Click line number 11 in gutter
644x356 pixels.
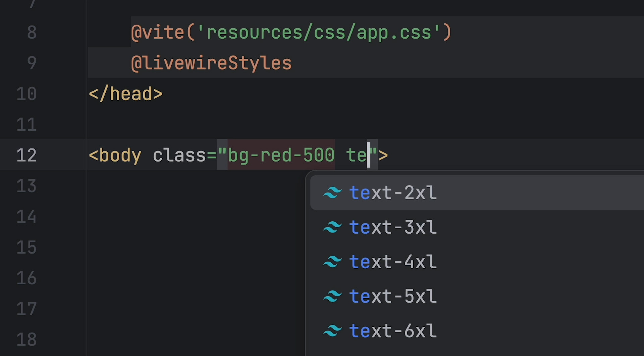click(26, 125)
